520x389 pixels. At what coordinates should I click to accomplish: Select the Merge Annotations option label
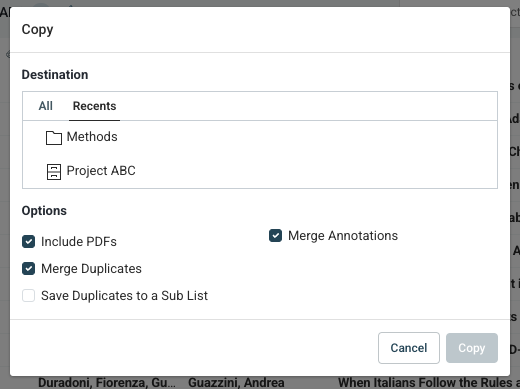[343, 236]
